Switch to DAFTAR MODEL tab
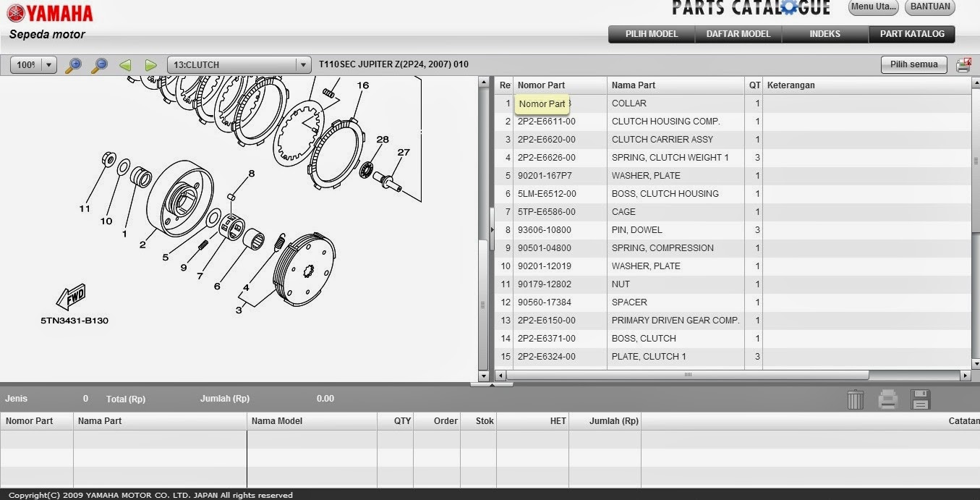 point(738,34)
